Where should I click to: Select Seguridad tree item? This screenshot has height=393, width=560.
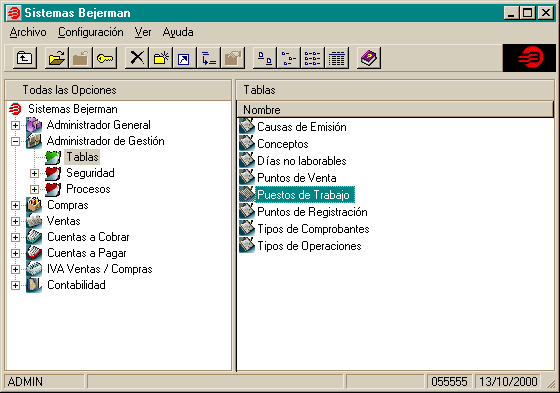pyautogui.click(x=90, y=173)
